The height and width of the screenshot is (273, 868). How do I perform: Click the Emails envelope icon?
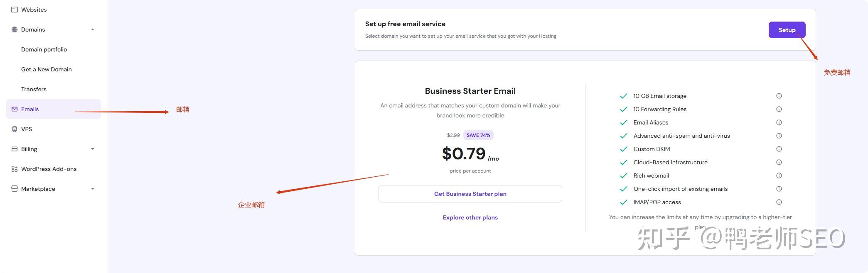click(x=15, y=109)
